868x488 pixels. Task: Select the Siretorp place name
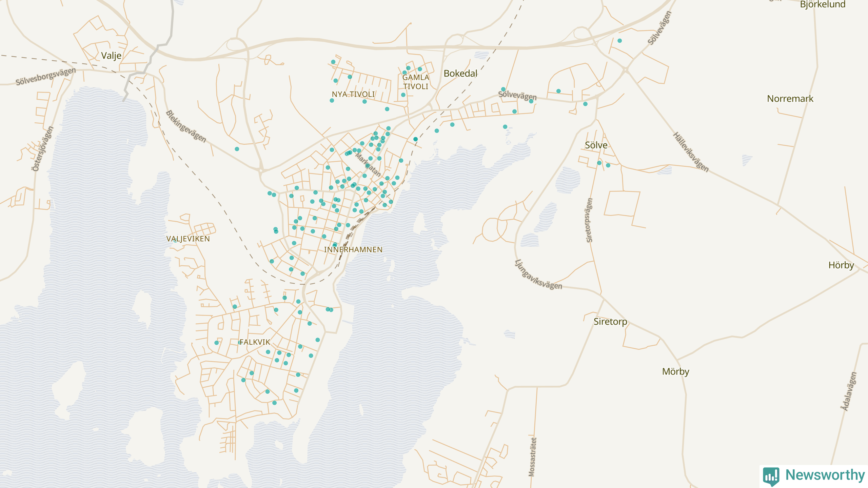pyautogui.click(x=610, y=322)
